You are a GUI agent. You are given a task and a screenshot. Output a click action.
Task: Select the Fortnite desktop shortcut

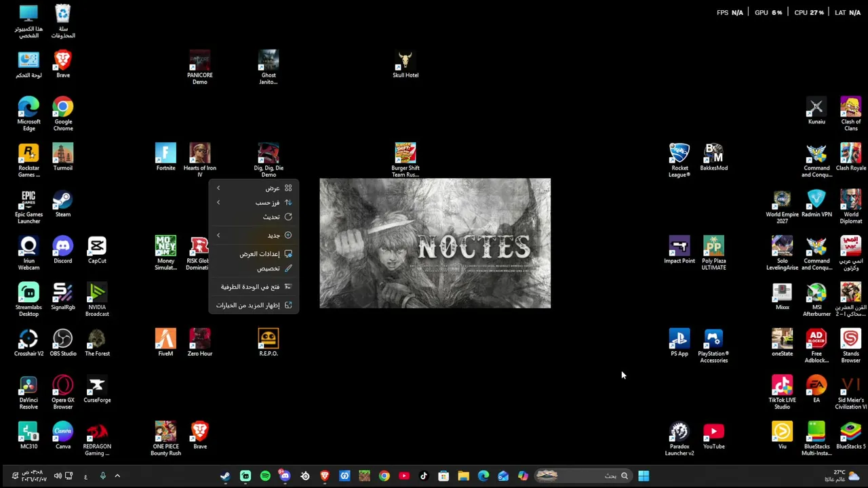point(165,157)
